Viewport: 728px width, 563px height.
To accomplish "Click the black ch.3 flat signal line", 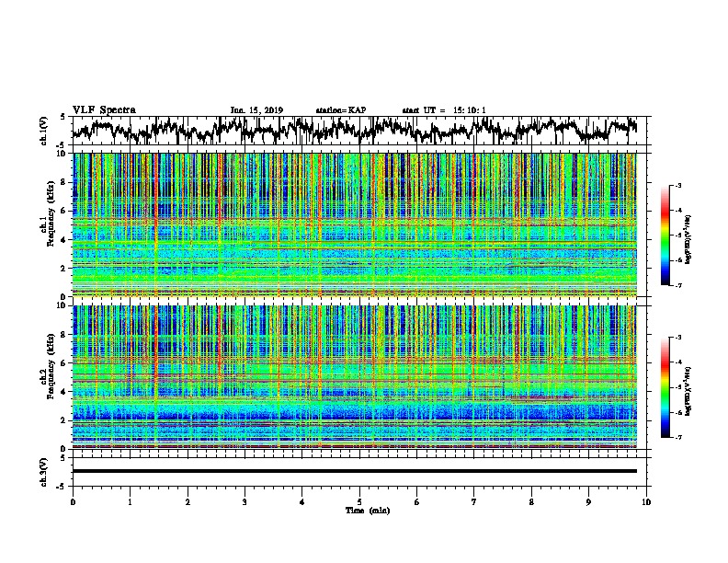I will [355, 471].
